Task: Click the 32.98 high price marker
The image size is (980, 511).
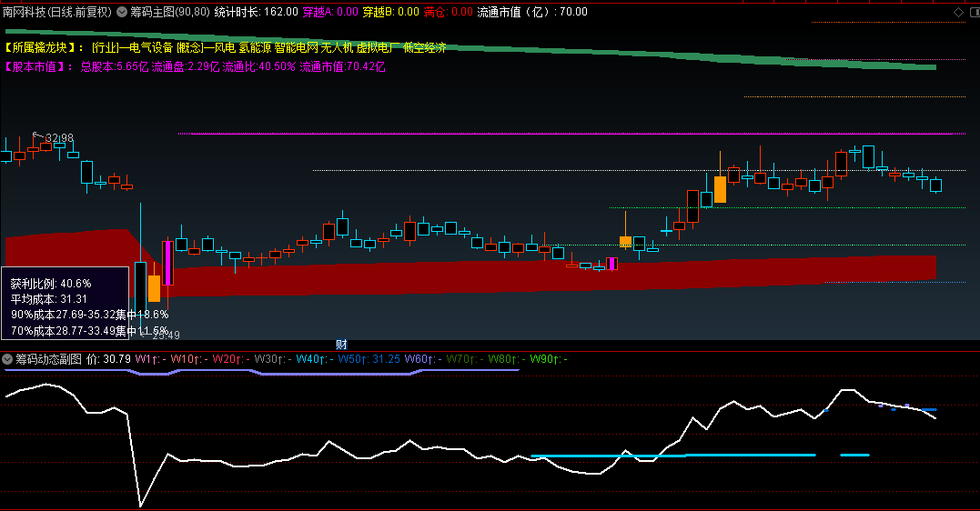Action: point(59,138)
